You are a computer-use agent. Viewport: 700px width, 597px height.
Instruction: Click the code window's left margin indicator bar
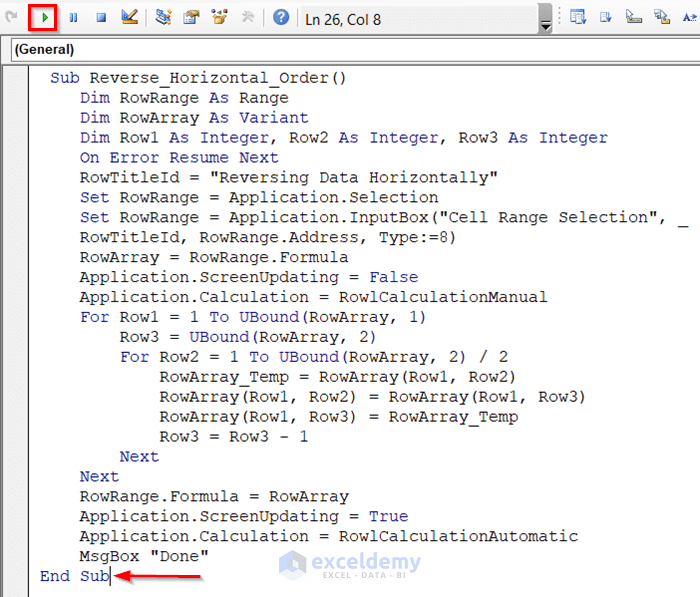point(15,331)
